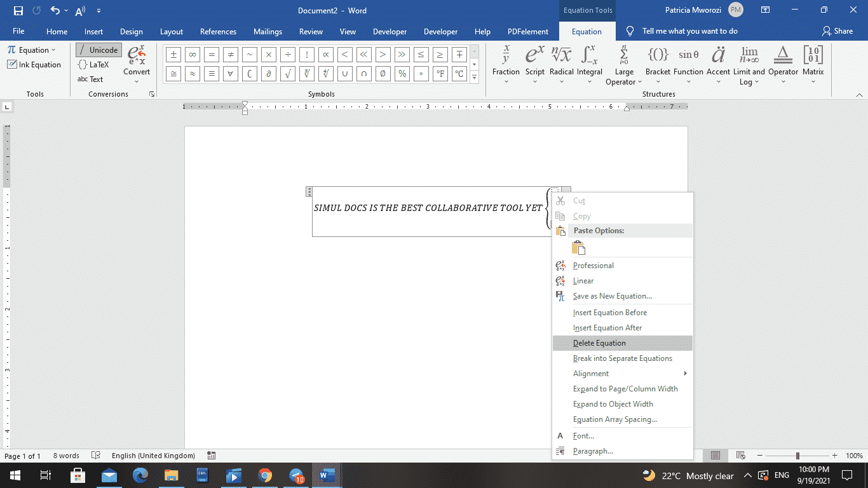Choose Delete Equation from context menu
Image resolution: width=868 pixels, height=488 pixels.
(x=600, y=342)
